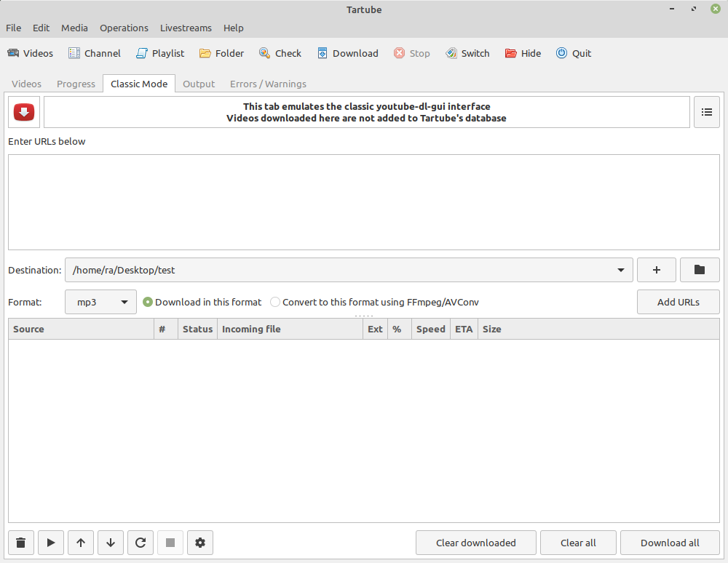Click inside the Enter URLs text area

pyautogui.click(x=364, y=202)
